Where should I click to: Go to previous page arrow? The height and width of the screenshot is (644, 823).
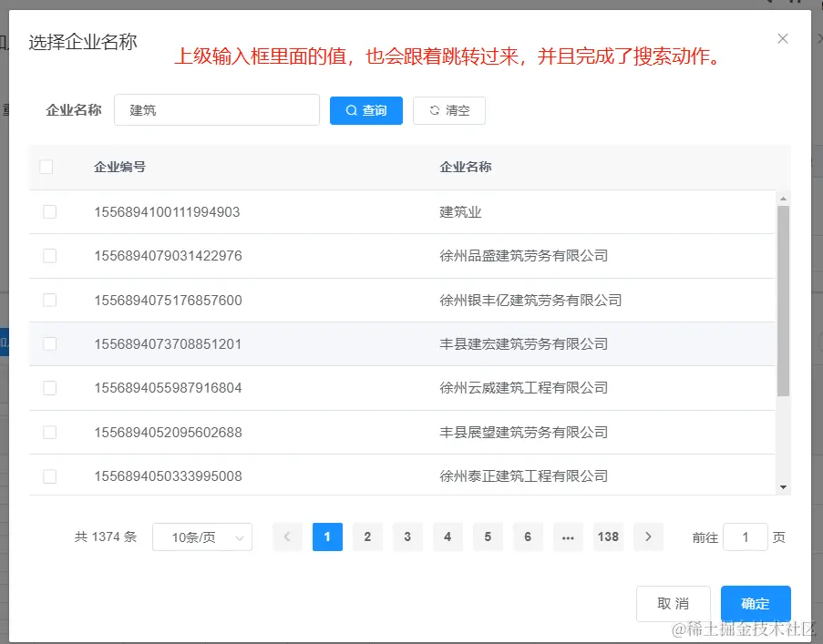click(287, 537)
